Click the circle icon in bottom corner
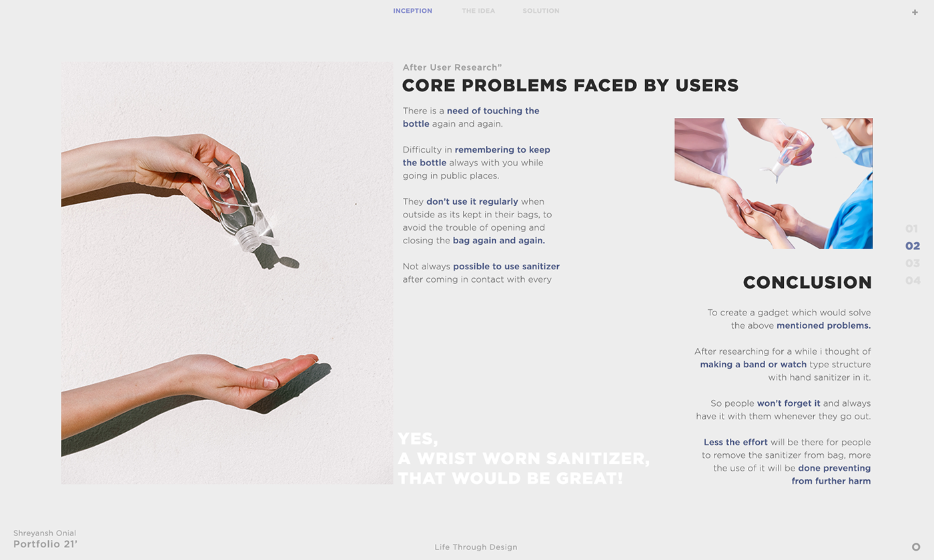 tap(916, 547)
